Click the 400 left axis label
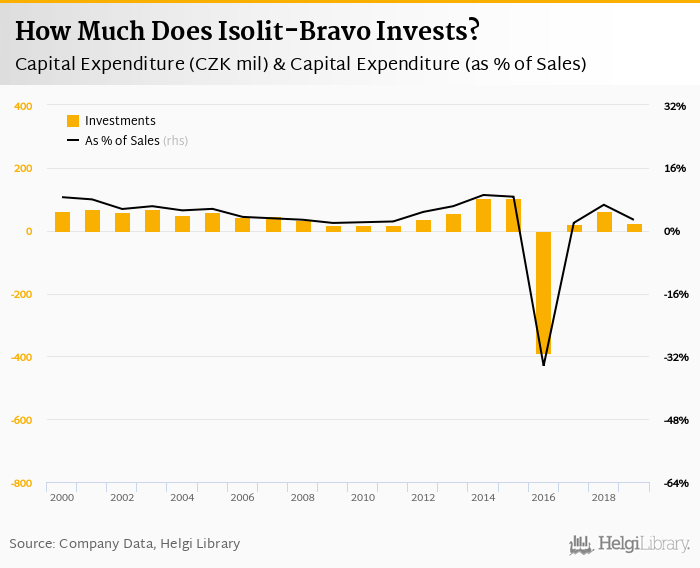The width and height of the screenshot is (700, 568). point(23,106)
